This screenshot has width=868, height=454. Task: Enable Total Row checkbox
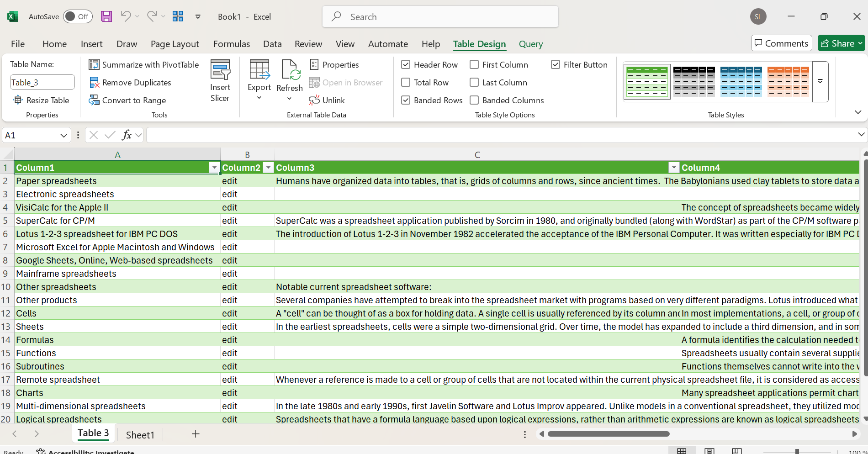click(406, 83)
